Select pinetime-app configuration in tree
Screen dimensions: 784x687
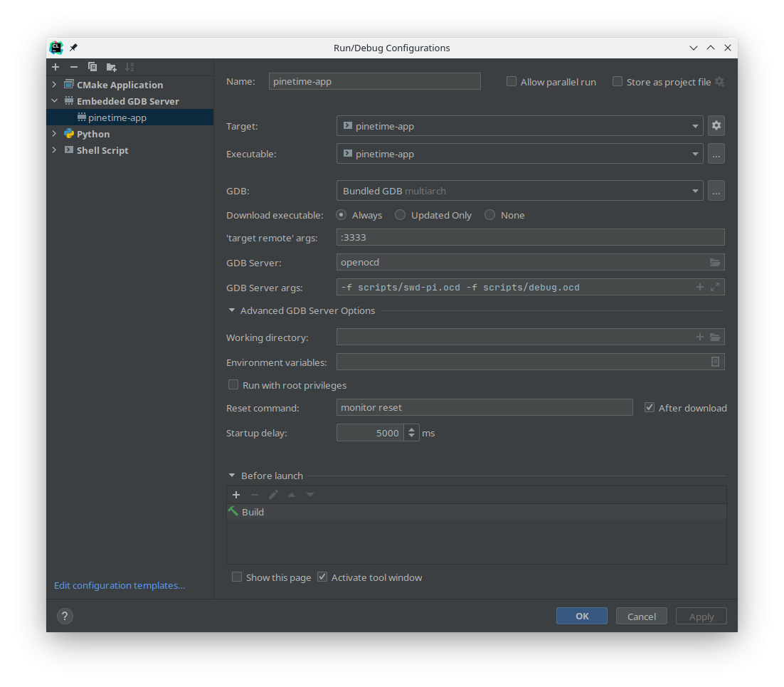[x=117, y=117]
